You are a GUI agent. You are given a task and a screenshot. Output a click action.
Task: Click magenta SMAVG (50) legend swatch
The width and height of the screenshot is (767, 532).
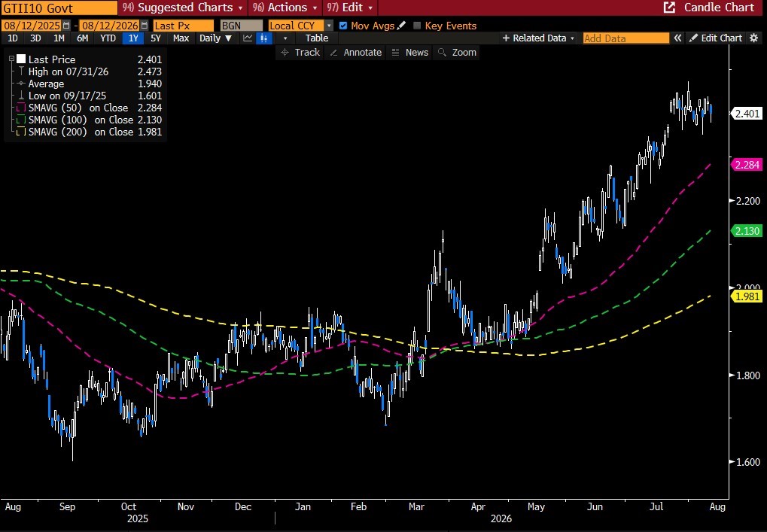21,108
